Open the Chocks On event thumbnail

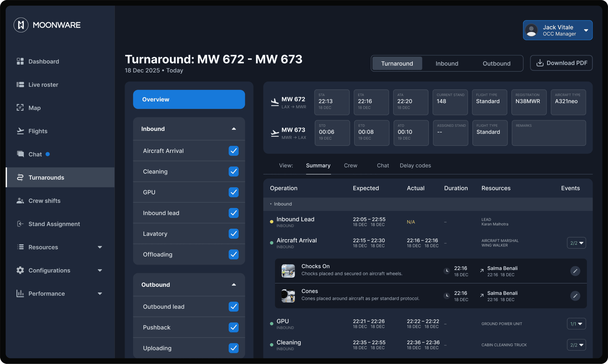click(288, 271)
